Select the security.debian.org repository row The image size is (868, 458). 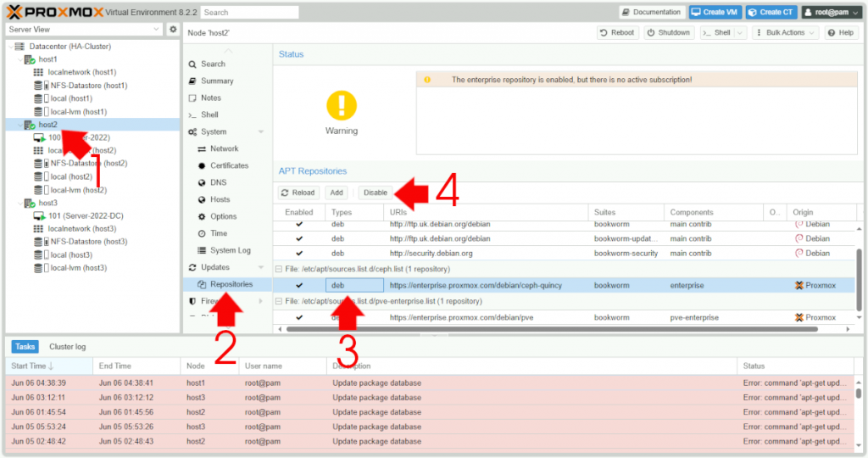tap(565, 253)
